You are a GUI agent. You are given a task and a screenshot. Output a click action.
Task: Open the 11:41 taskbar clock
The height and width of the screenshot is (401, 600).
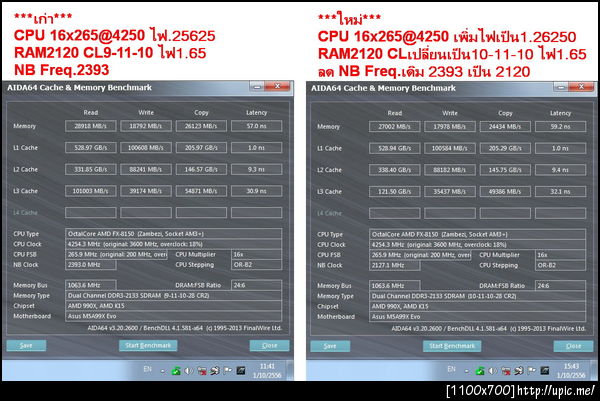tap(267, 371)
